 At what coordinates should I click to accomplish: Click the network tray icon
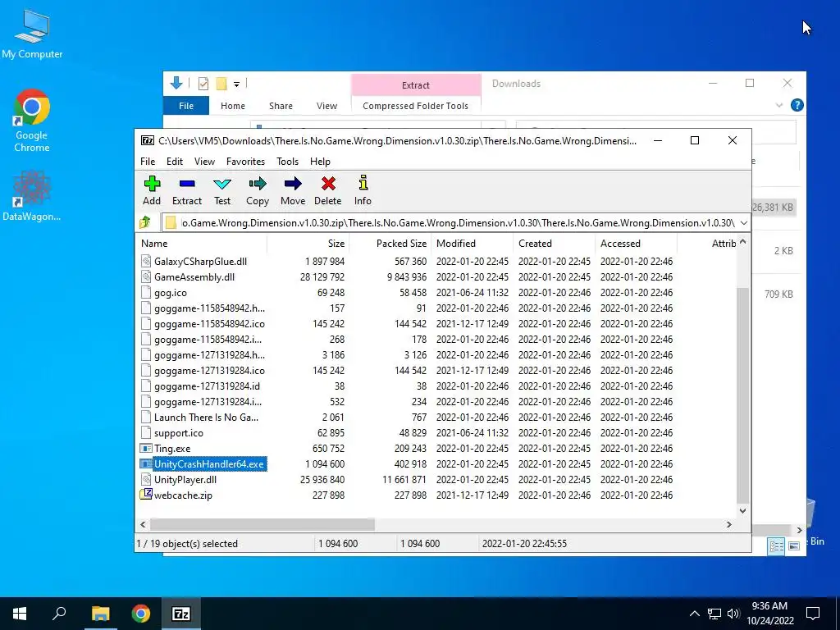coord(714,614)
